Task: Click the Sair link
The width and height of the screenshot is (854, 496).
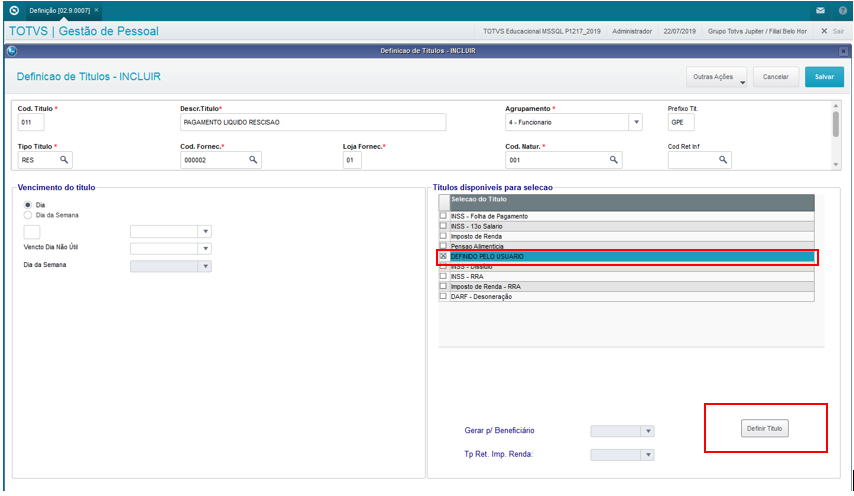Action: (838, 31)
